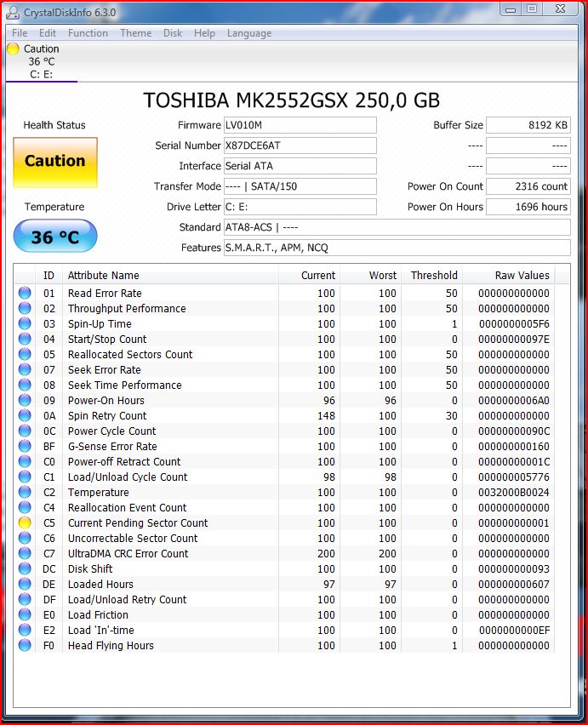Click blue status icon for Spin Retry Count
This screenshot has width=588, height=725.
[25, 415]
